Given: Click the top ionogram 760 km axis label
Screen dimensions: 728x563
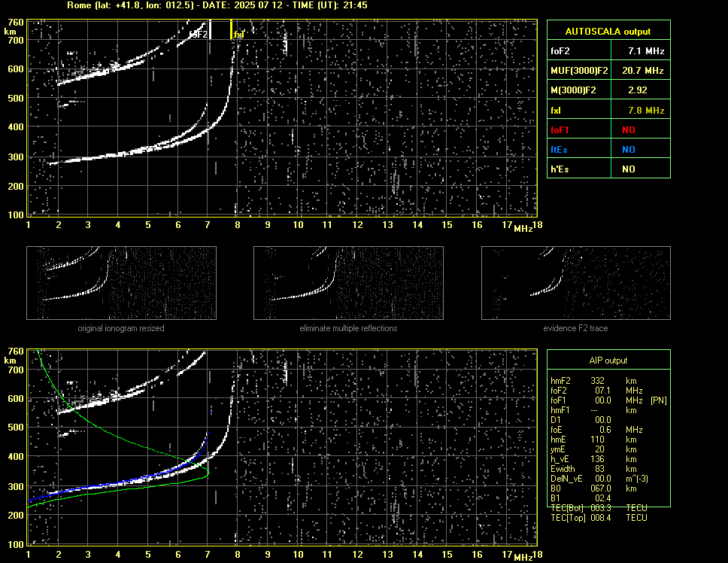Looking at the screenshot, I should coord(15,23).
